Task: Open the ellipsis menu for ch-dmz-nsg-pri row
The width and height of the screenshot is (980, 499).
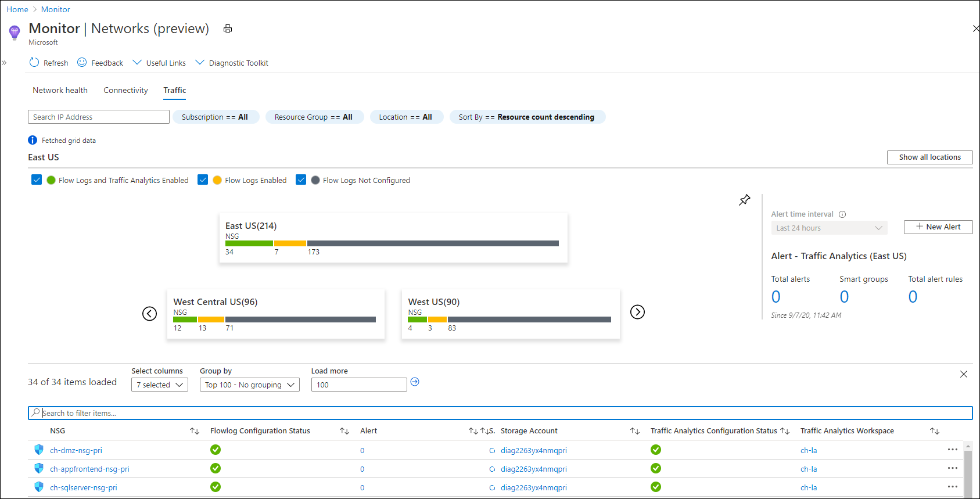Action: (953, 450)
